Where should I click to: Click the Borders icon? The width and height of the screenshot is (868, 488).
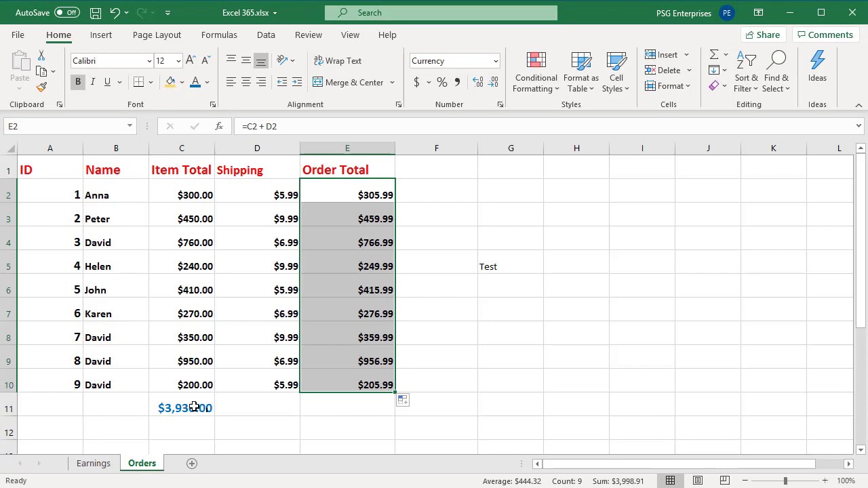(x=138, y=82)
